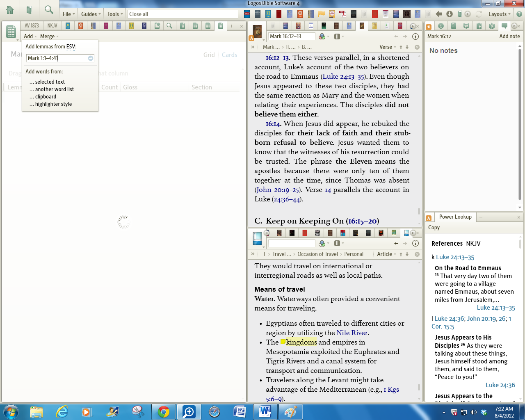Toggle parallel resource view in Mark commentary panel
The image size is (525, 420).
click(337, 36)
